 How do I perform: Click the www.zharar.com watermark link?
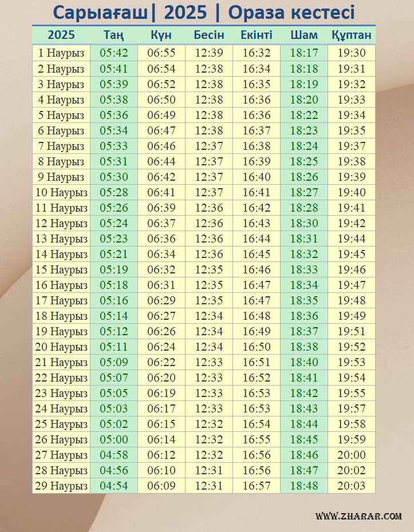[x=358, y=516]
